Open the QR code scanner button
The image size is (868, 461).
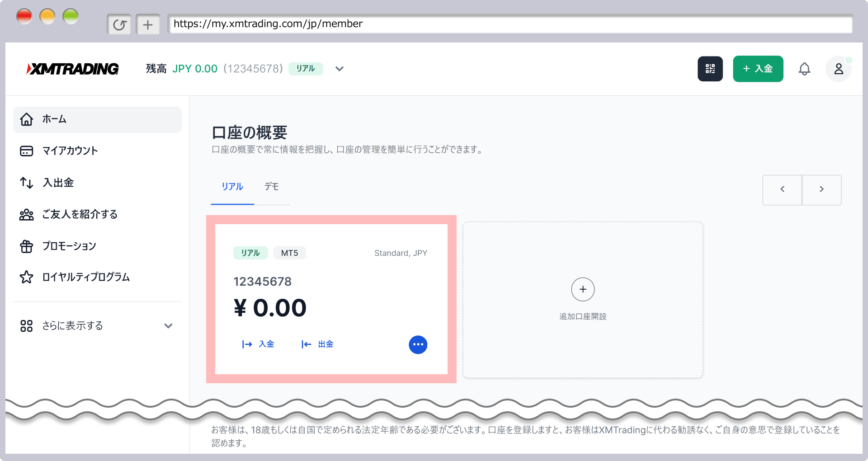(710, 69)
